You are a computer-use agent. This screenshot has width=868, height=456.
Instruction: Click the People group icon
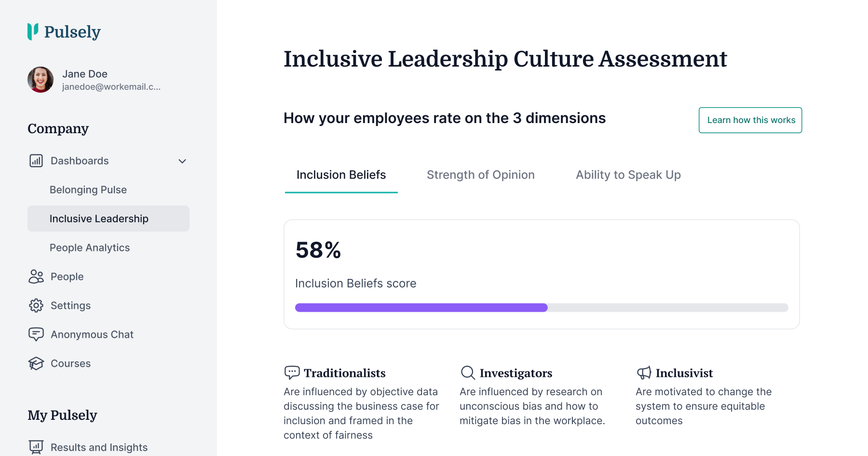(x=36, y=276)
